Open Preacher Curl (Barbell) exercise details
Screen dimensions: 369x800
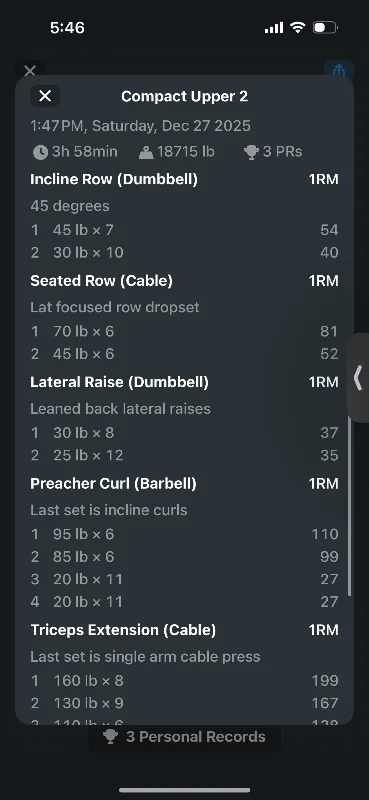pos(113,484)
